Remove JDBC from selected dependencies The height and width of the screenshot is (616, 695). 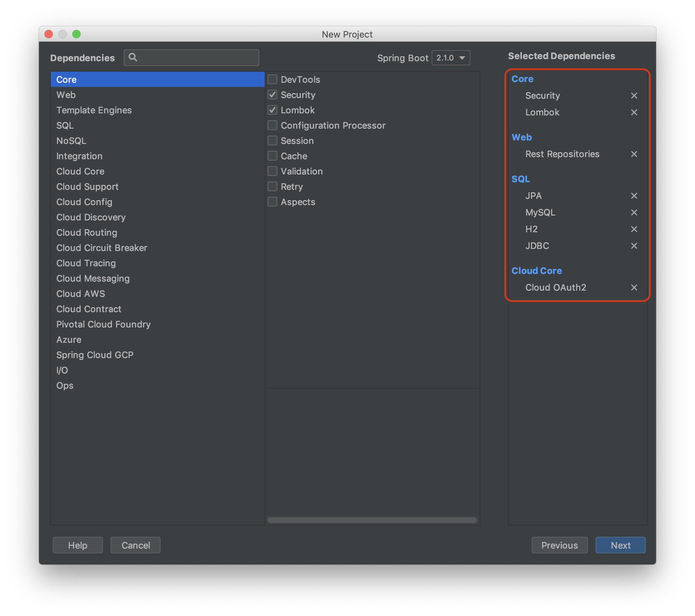(634, 246)
